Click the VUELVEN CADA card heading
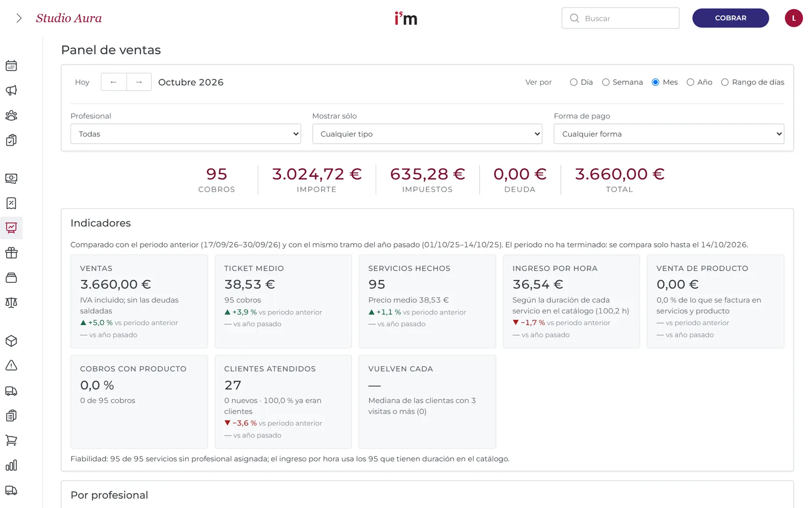812x508 pixels. [x=400, y=369]
